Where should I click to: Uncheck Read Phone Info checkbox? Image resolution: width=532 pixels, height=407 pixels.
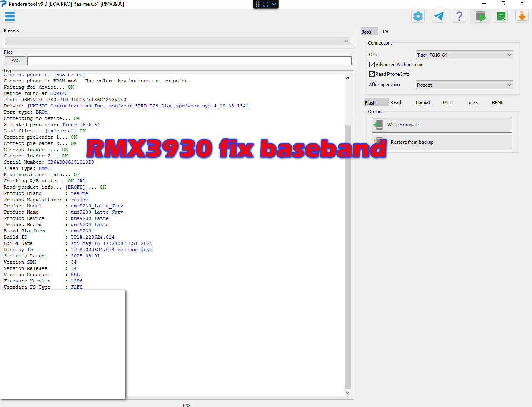tap(372, 74)
